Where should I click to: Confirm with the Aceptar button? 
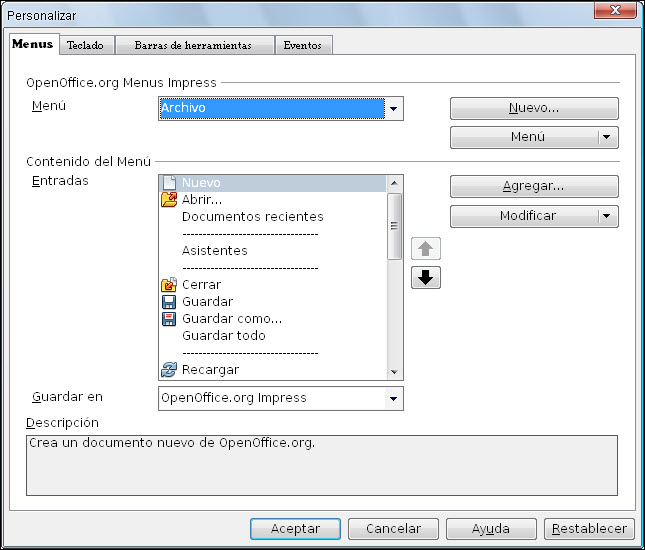pyautogui.click(x=295, y=529)
